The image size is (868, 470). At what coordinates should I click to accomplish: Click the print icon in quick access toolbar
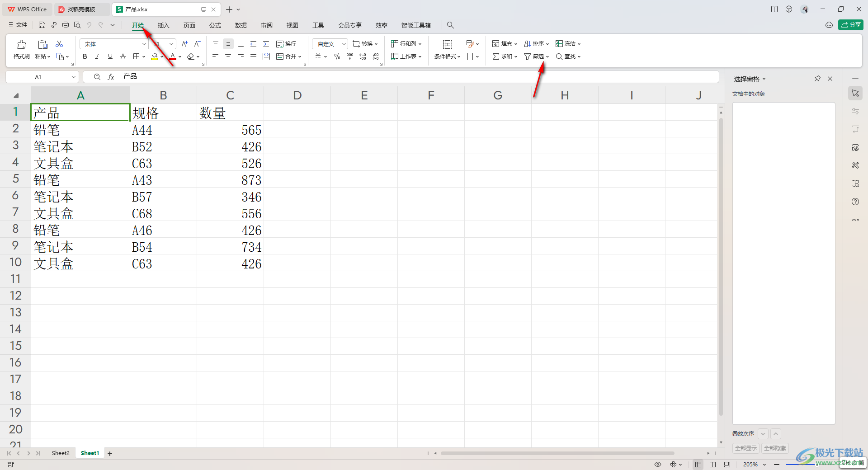[66, 25]
